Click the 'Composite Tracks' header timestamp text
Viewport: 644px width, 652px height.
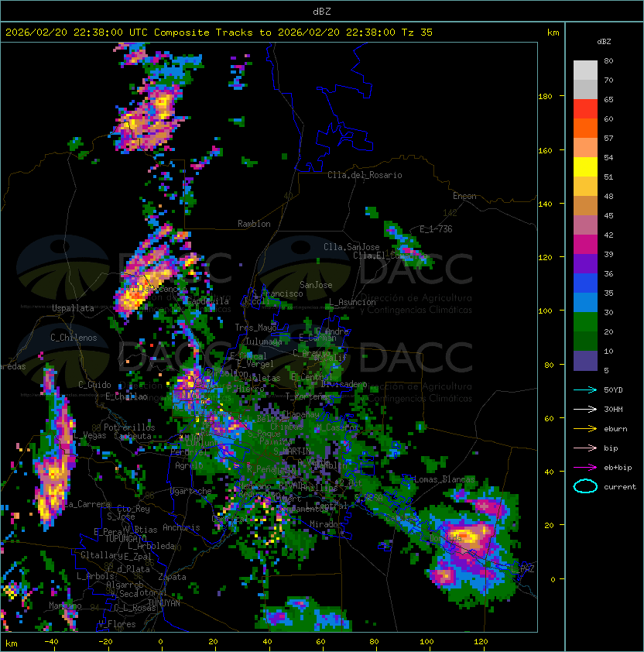pos(219,33)
